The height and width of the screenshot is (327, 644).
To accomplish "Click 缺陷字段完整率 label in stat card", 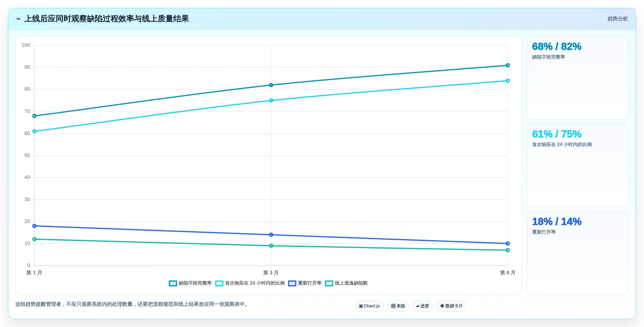I will [548, 57].
